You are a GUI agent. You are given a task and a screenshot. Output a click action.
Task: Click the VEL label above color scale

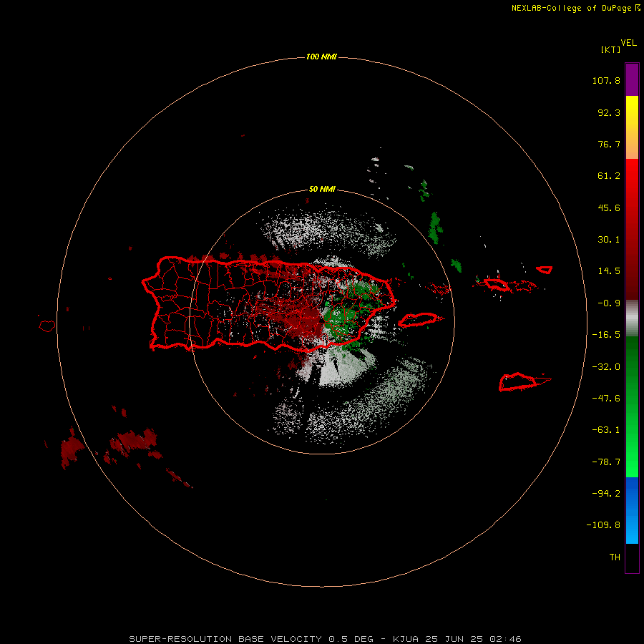pos(628,43)
